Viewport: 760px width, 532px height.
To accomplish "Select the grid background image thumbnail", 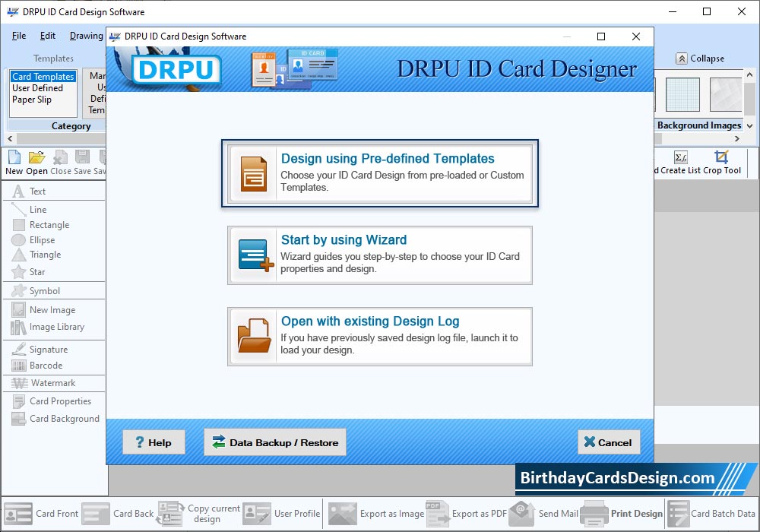I will [682, 94].
